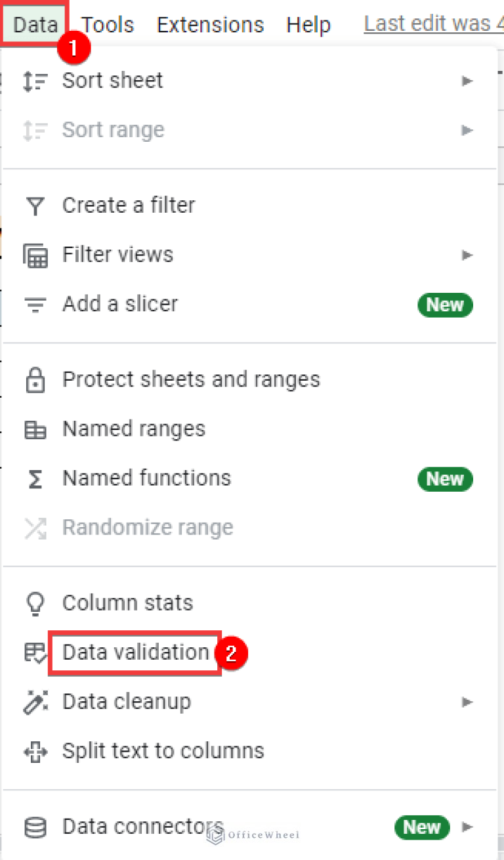This screenshot has width=504, height=860.
Task: Open the Extensions menu
Action: coord(210,24)
